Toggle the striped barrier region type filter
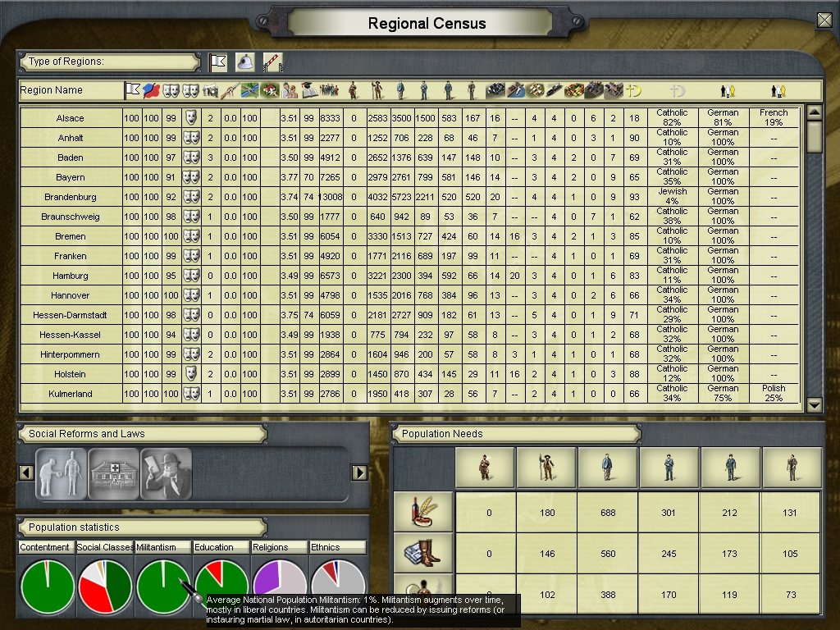 point(272,62)
